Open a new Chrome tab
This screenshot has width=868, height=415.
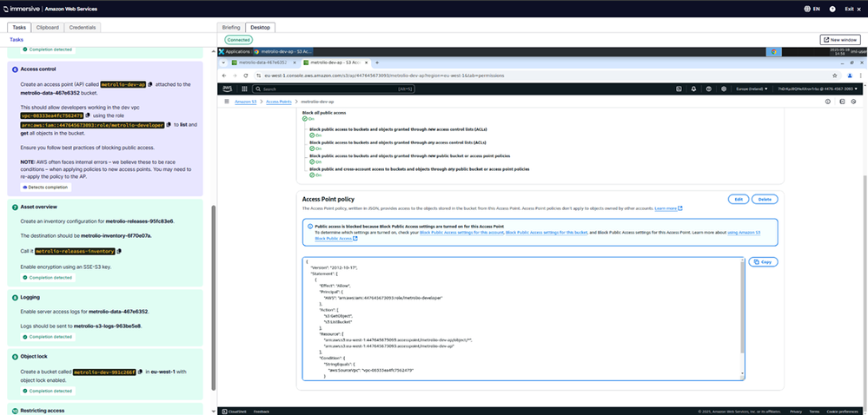377,63
